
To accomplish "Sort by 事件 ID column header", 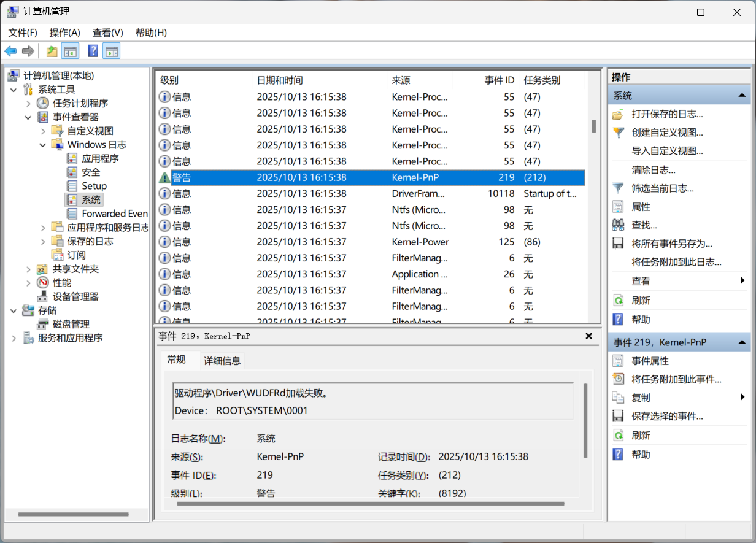I will pyautogui.click(x=486, y=80).
